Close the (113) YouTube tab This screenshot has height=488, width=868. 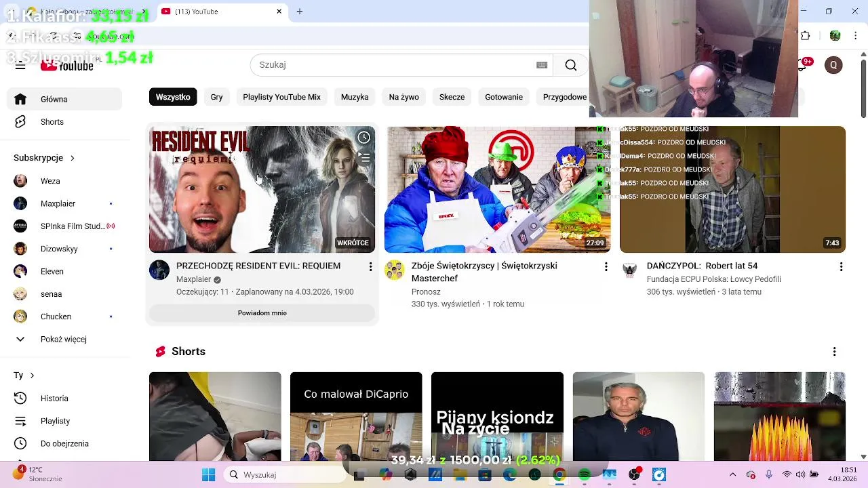[x=279, y=12]
